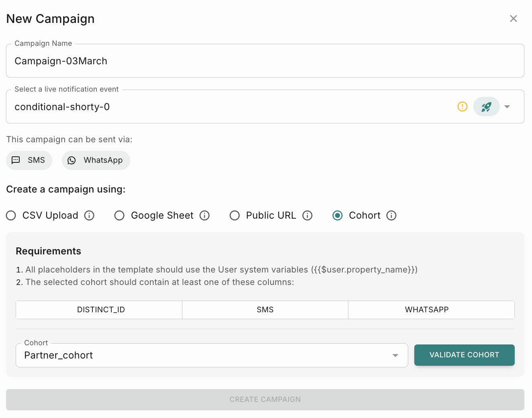Screen dimensions: 532x418
Task: Choose the Google Sheet radio option
Action: (119, 215)
